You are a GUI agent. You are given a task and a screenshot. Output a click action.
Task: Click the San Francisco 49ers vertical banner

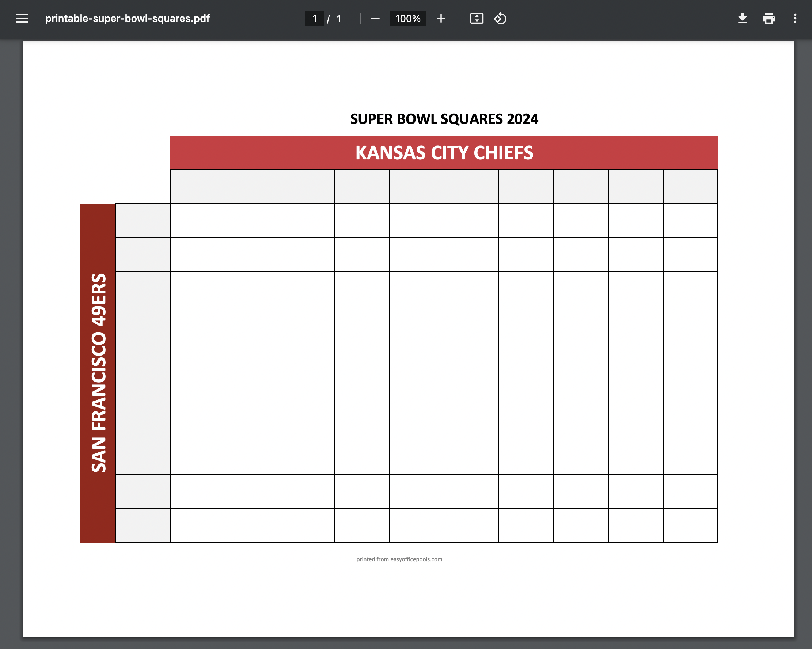(98, 373)
